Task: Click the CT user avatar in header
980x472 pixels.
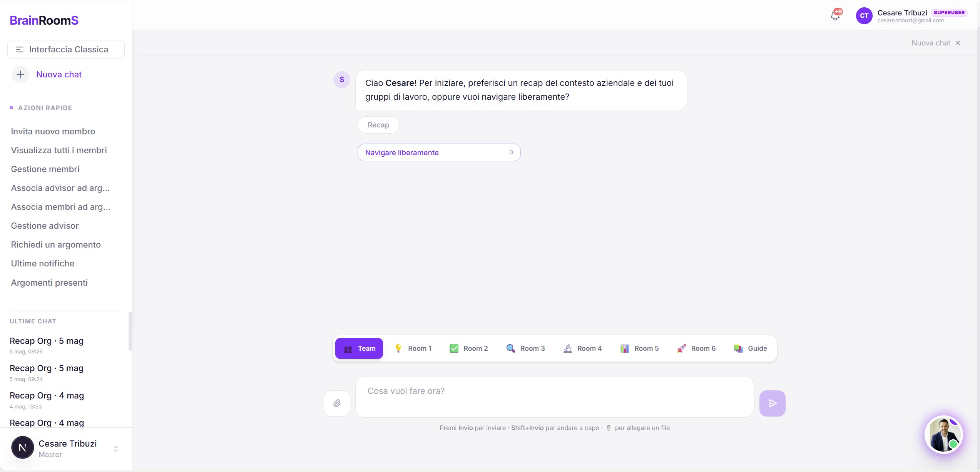Action: (864, 16)
